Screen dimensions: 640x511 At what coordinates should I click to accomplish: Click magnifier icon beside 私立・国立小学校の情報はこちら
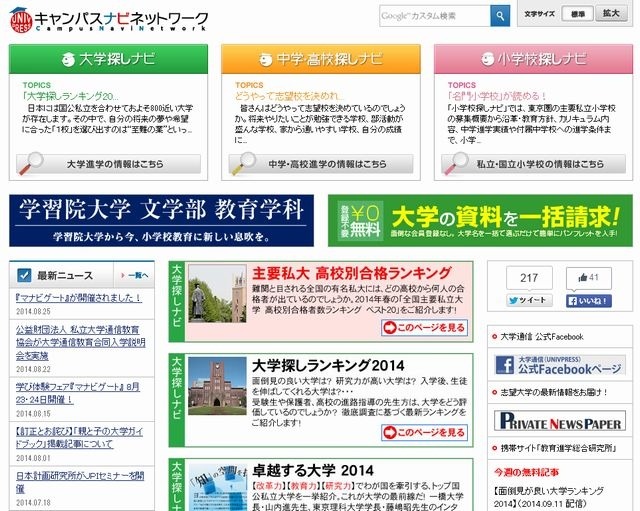click(456, 163)
